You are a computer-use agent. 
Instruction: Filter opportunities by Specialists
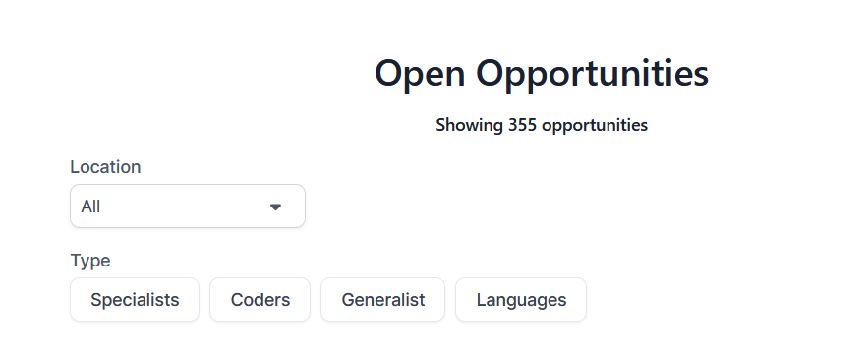(135, 300)
